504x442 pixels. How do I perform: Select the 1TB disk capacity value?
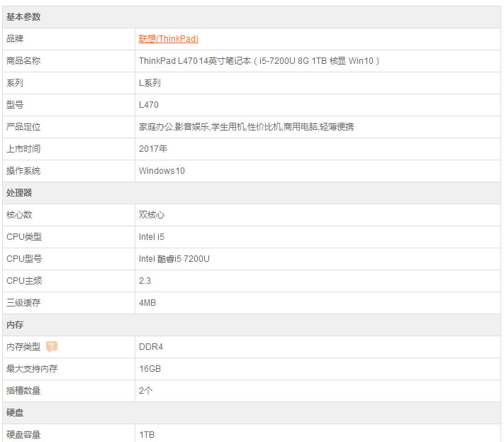coord(147,435)
